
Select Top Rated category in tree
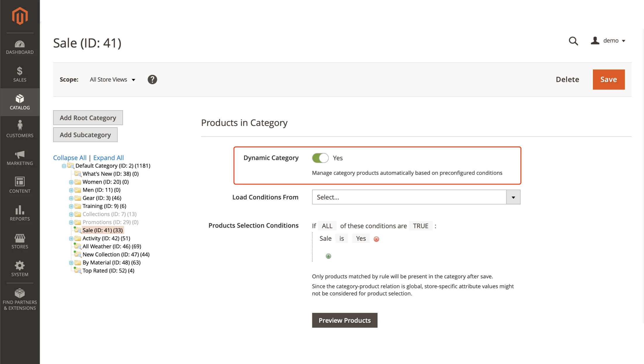point(108,271)
